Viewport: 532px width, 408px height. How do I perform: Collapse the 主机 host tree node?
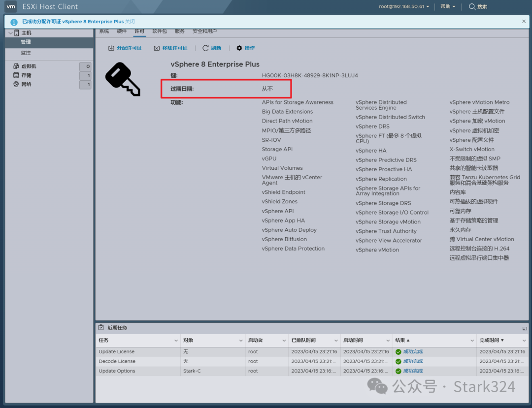point(10,33)
